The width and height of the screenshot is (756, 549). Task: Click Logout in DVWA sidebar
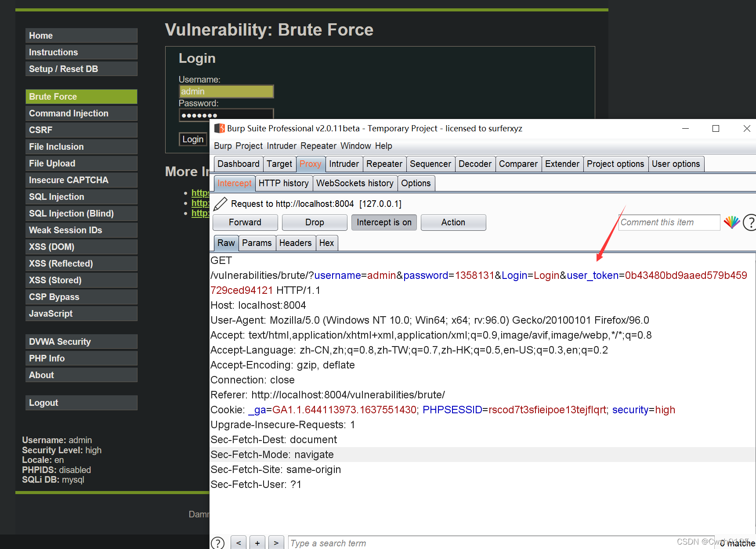(81, 403)
